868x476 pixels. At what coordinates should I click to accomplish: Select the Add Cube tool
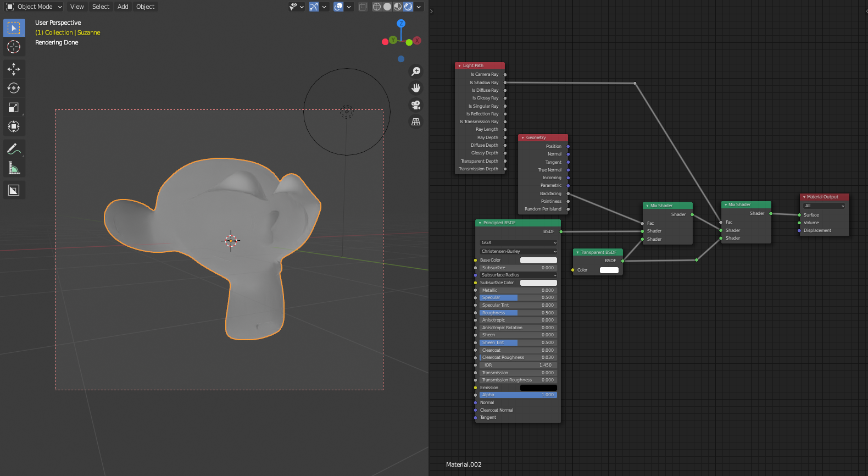[x=14, y=190]
